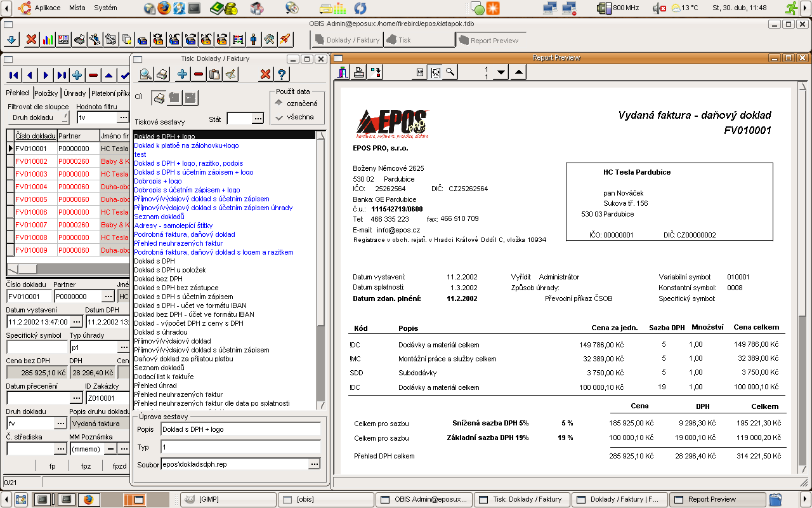
Task: Jump to the last record navigation arrow
Action: 62,76
